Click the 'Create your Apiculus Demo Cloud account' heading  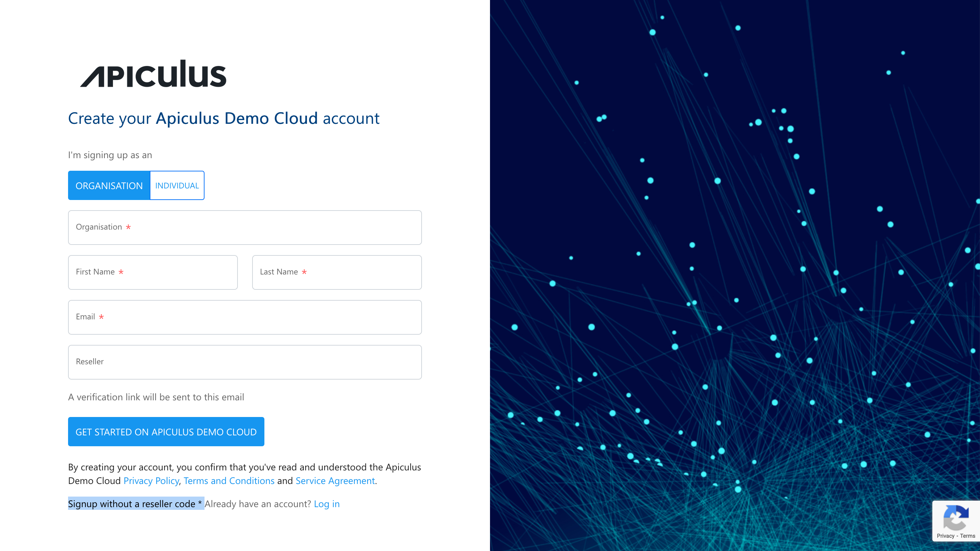[224, 118]
